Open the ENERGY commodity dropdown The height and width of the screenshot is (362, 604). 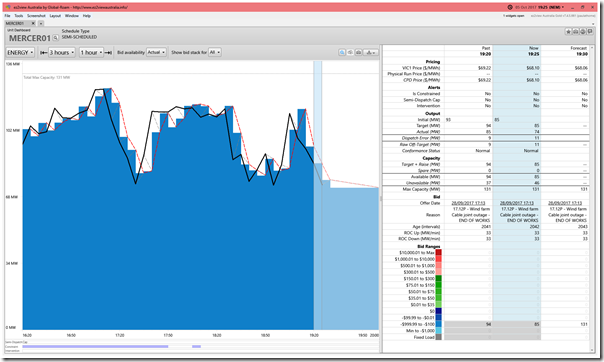(x=20, y=52)
